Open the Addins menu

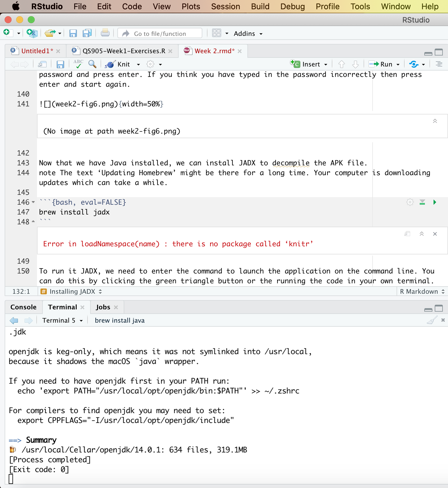pos(248,34)
